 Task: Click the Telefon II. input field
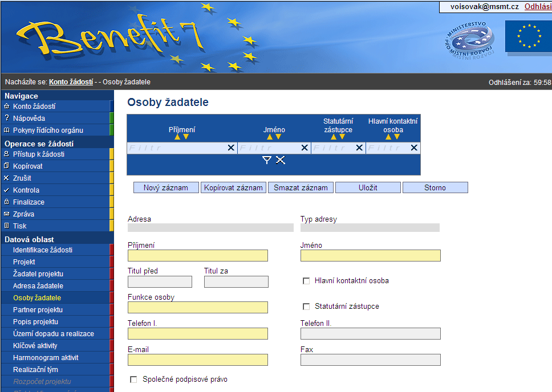pyautogui.click(x=370, y=333)
